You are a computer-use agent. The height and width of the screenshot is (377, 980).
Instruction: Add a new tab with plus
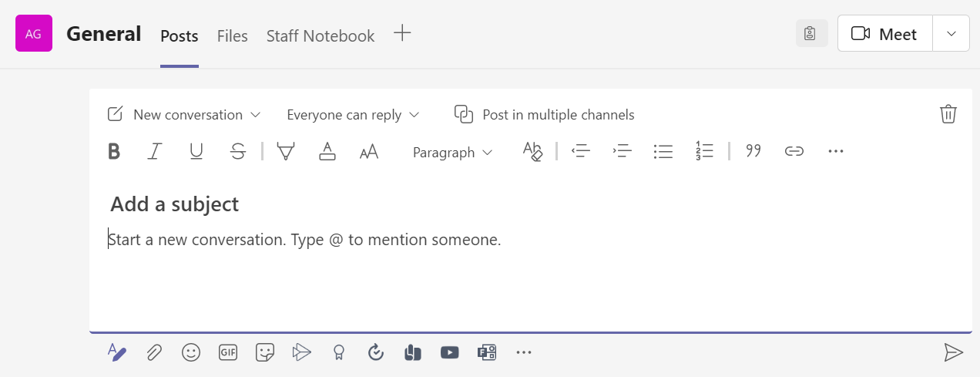[402, 33]
